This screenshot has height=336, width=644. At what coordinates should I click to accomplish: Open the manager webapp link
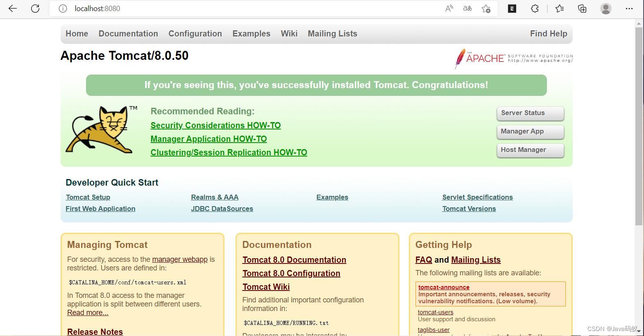(180, 259)
